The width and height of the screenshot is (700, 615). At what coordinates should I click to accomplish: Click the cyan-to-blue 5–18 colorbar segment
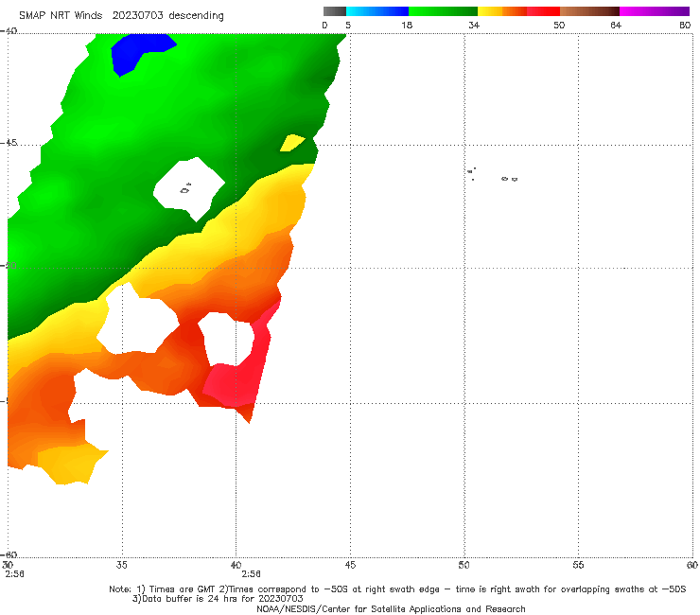point(377,11)
